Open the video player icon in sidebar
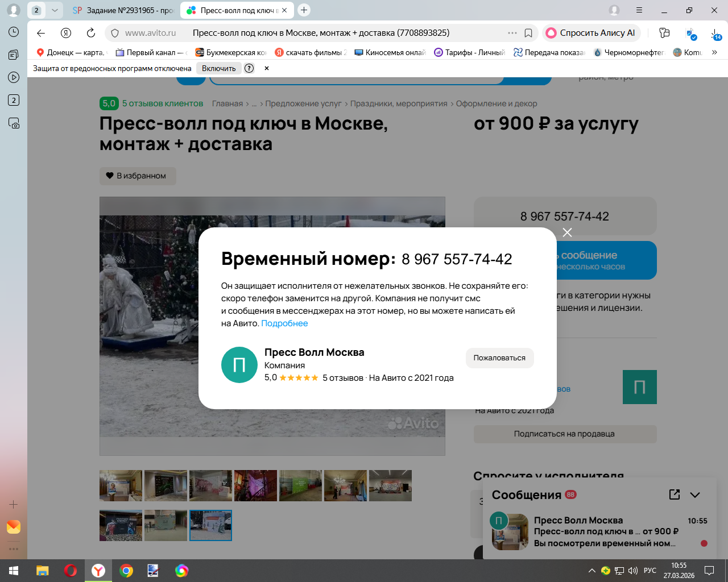This screenshot has width=728, height=582. pyautogui.click(x=14, y=77)
